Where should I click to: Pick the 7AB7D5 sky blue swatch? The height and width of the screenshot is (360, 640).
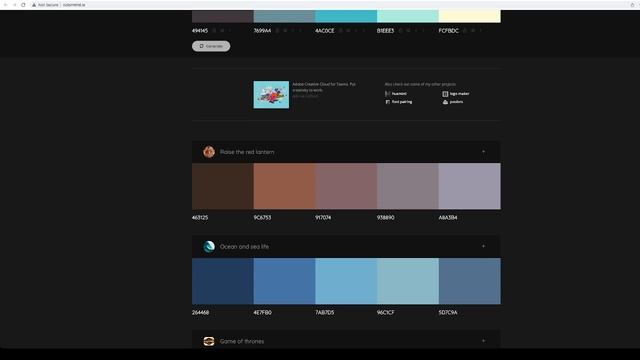(346, 281)
